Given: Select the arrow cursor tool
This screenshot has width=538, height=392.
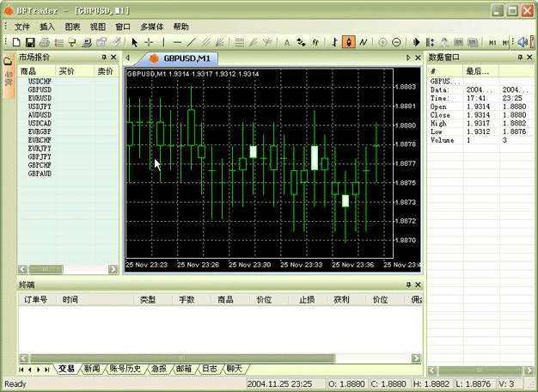Looking at the screenshot, I should tap(134, 43).
